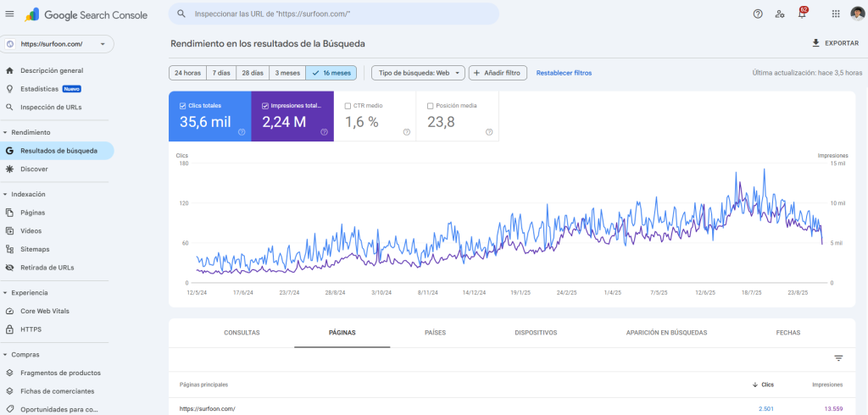This screenshot has height=415, width=868.
Task: Click Restablecer filtros link
Action: (x=564, y=73)
